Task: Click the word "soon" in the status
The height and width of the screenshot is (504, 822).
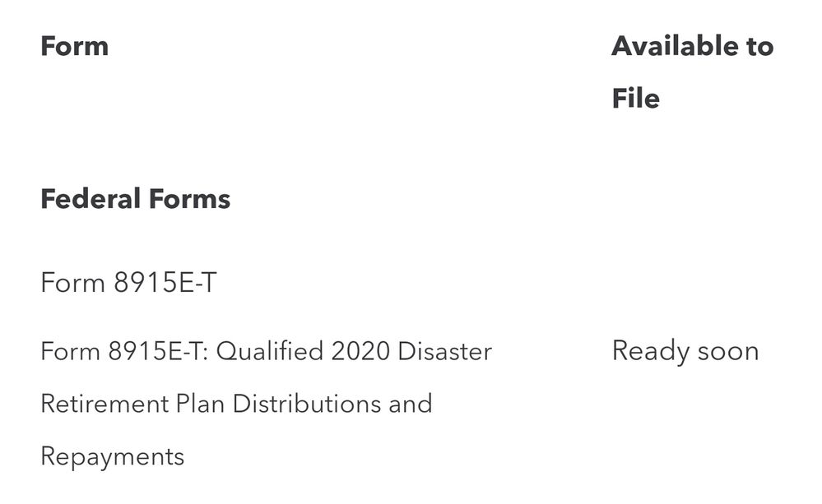Action: tap(727, 351)
